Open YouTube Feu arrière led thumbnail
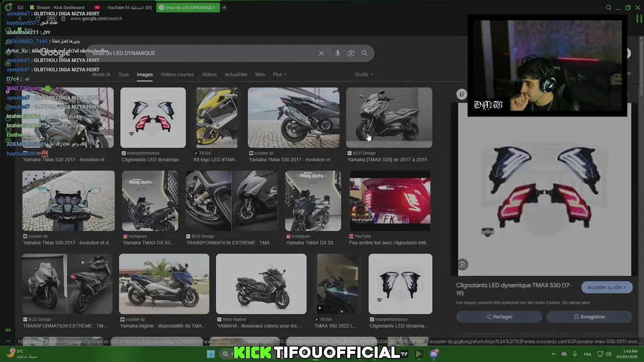Screen dimensions: 644x362 click(x=390, y=201)
